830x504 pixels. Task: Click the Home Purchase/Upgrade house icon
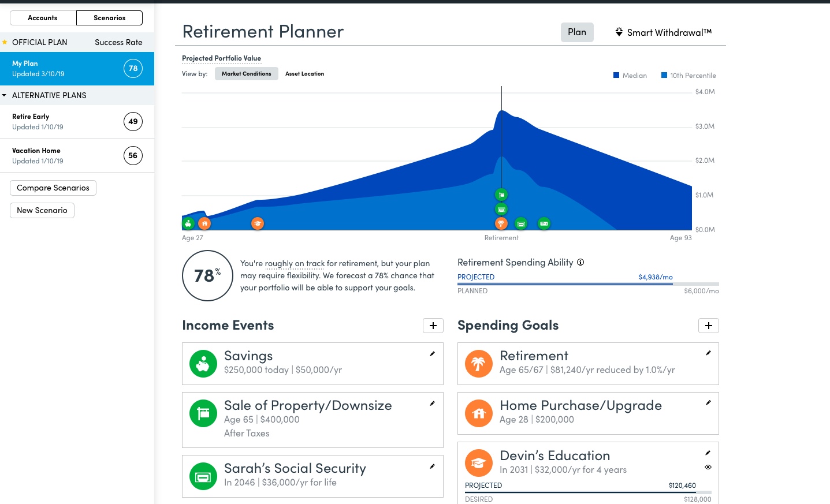click(478, 413)
